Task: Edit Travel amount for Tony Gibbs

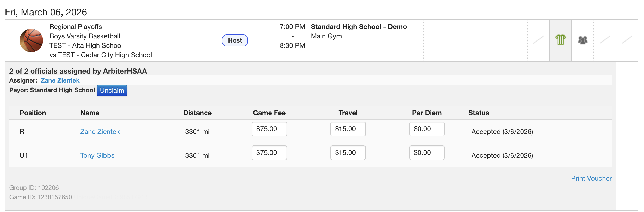Action: (x=348, y=153)
